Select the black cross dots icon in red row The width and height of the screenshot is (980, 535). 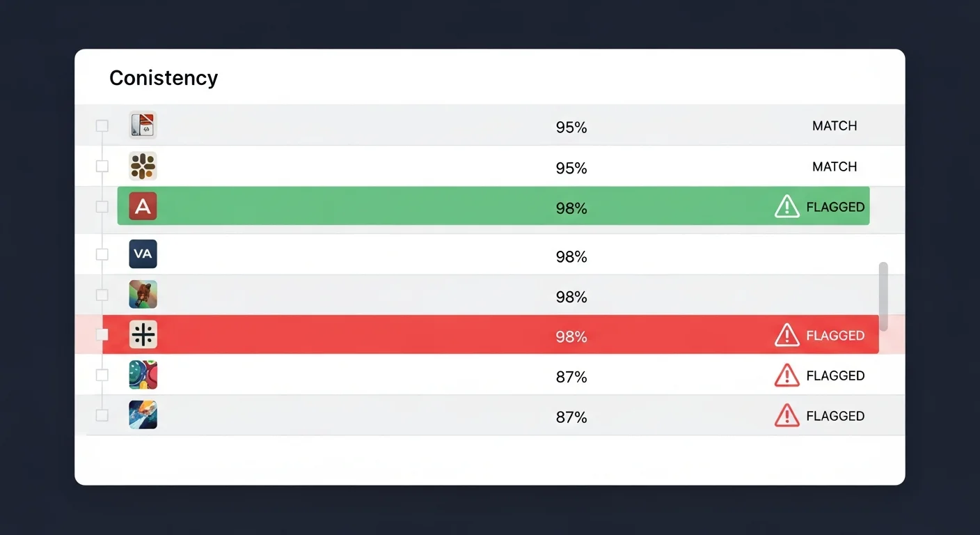143,334
